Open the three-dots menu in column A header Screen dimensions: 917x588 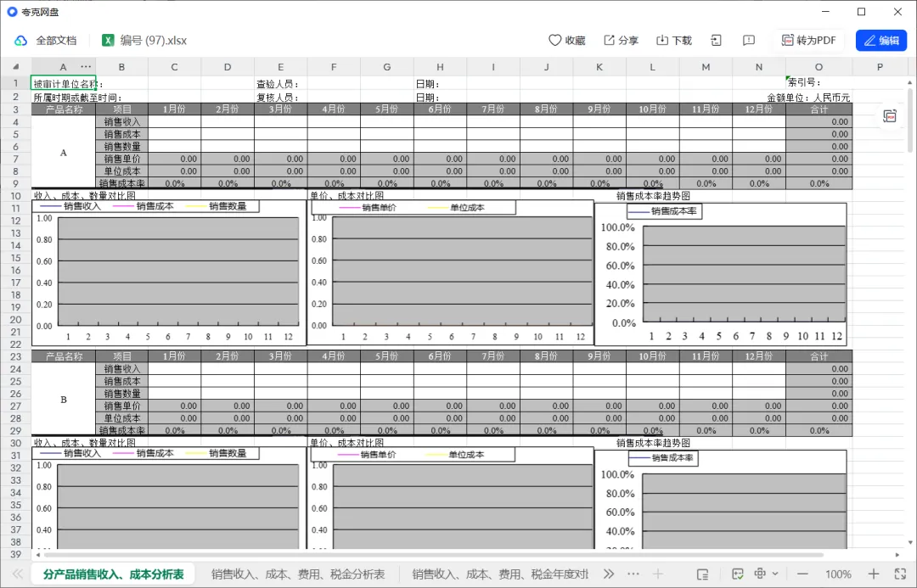86,67
